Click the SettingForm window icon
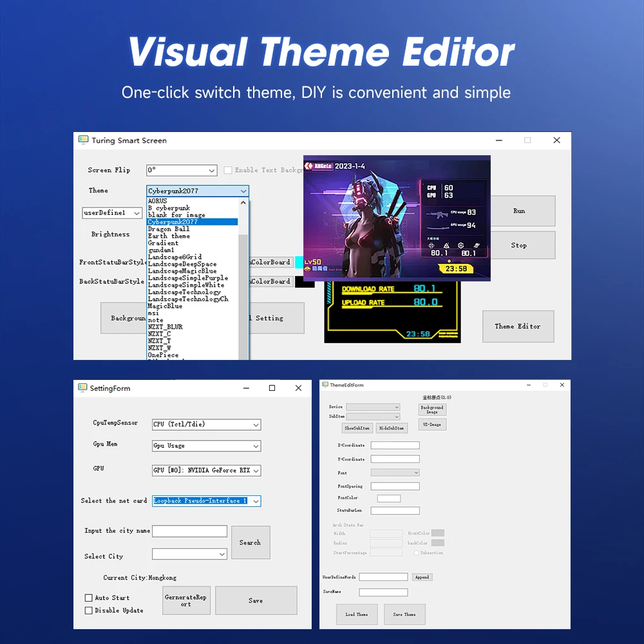644x644 pixels. coord(82,388)
